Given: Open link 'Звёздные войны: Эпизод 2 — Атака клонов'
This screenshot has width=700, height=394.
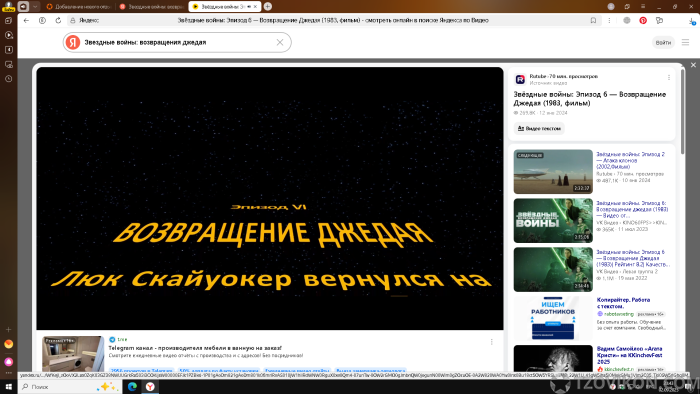Looking at the screenshot, I should tap(630, 160).
